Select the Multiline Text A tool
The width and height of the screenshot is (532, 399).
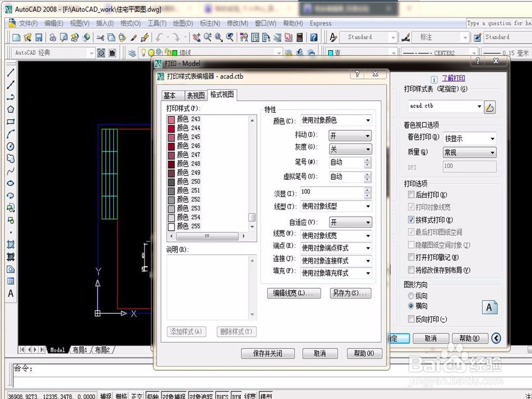click(11, 294)
